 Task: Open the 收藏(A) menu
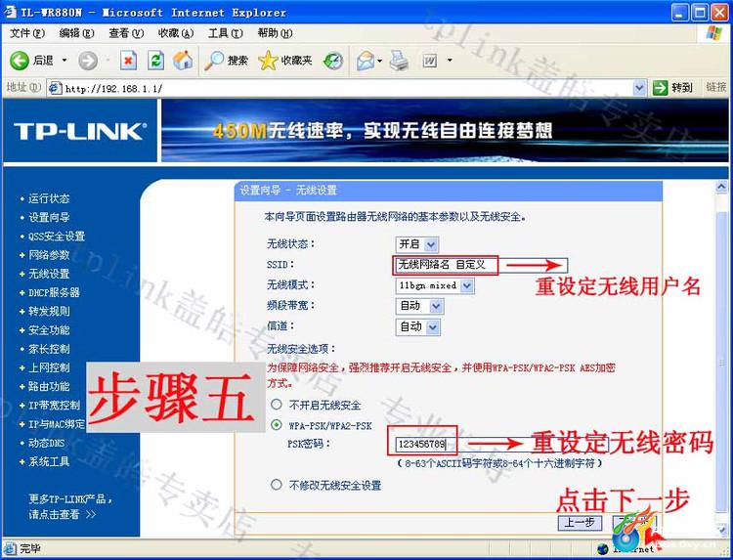click(176, 33)
